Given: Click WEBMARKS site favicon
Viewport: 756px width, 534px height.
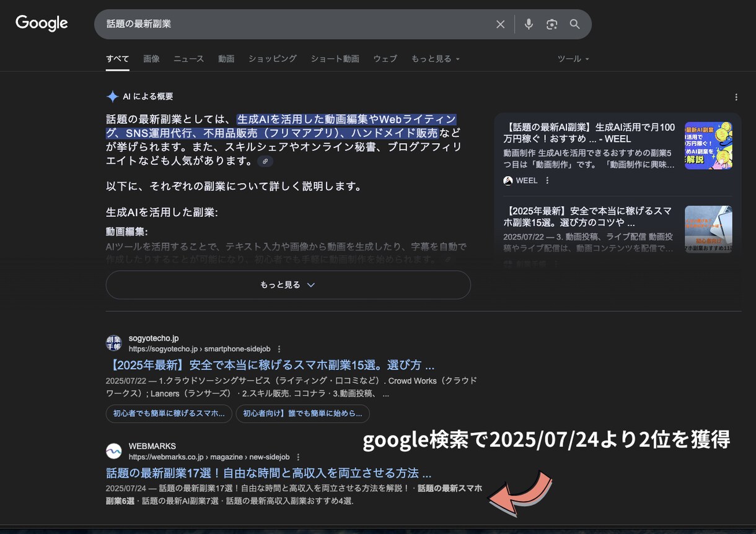Looking at the screenshot, I should coord(113,451).
